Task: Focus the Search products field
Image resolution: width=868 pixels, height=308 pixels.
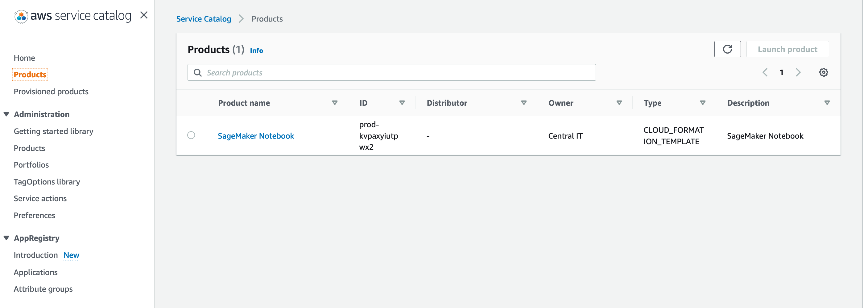Action: tap(391, 73)
